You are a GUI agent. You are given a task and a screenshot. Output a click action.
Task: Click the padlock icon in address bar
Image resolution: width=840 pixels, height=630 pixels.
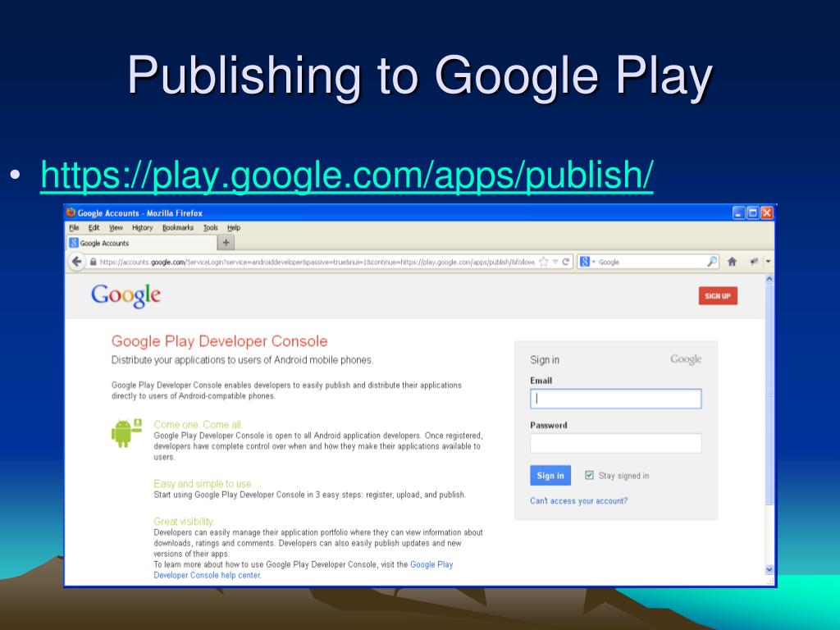94,262
